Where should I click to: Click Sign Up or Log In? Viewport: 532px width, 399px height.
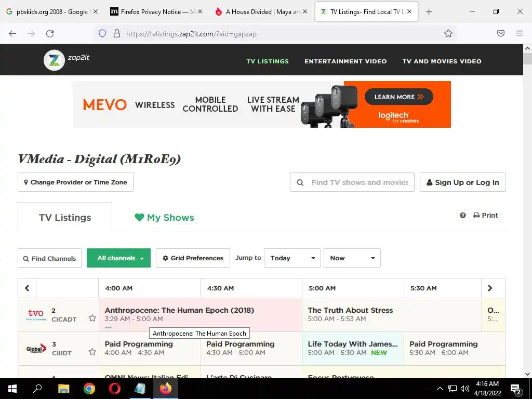coord(463,182)
